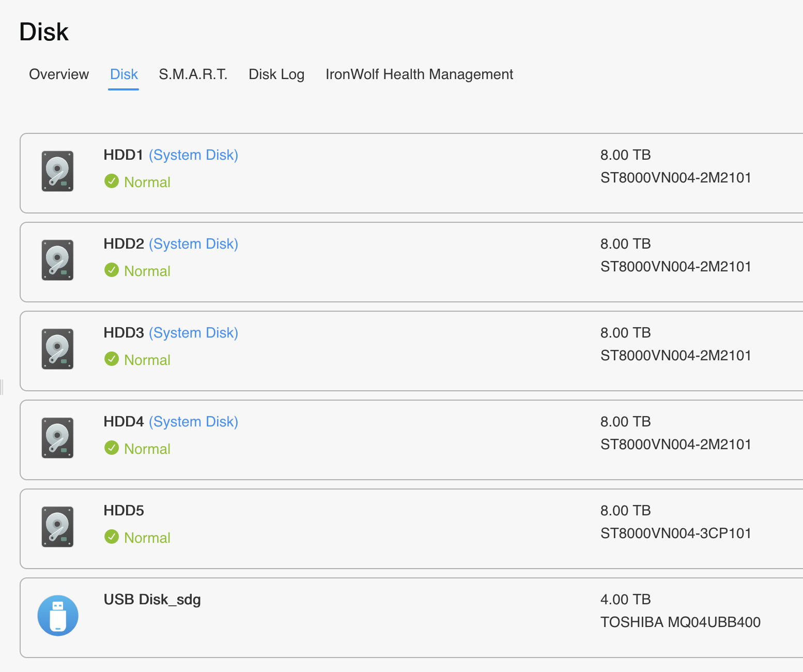Go to IronWolf Health Management tab
Screen dimensions: 803x672
pos(419,74)
